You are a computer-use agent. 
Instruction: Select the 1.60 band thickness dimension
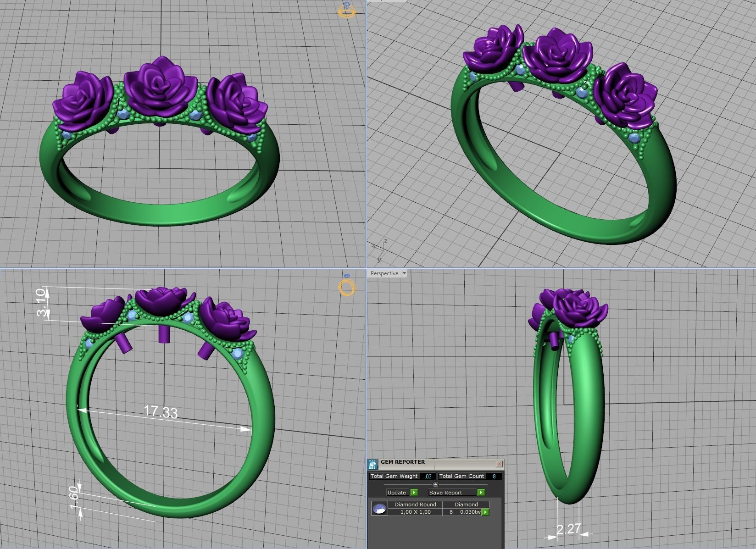tap(75, 498)
